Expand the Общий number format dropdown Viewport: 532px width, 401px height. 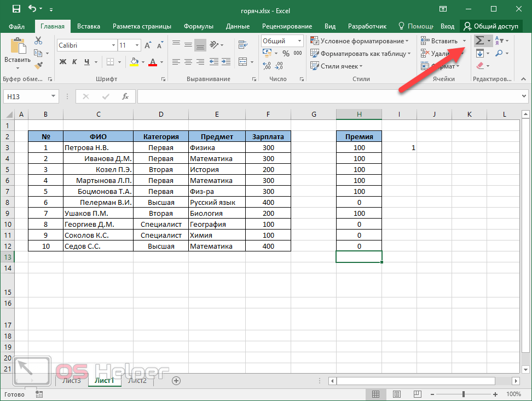click(299, 41)
